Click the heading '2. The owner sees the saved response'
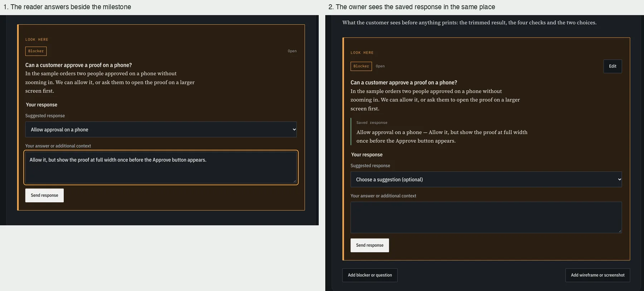The image size is (644, 291). tap(412, 7)
